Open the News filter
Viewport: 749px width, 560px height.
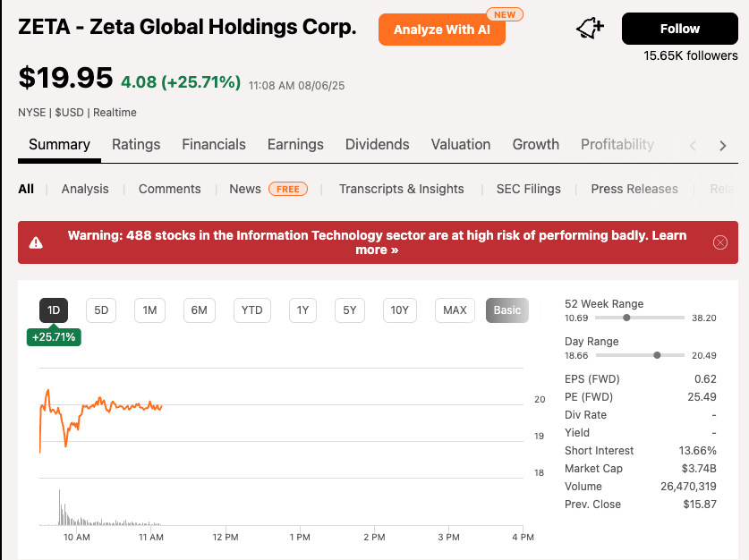(245, 189)
